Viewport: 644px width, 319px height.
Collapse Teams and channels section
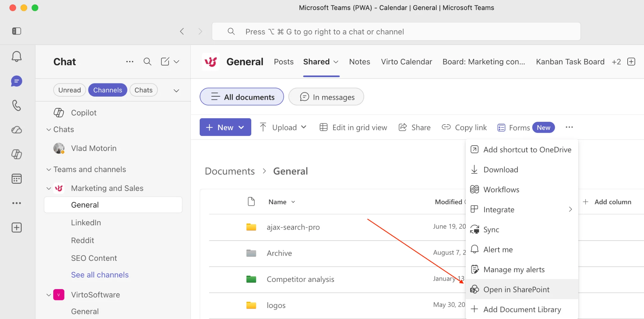(49, 170)
